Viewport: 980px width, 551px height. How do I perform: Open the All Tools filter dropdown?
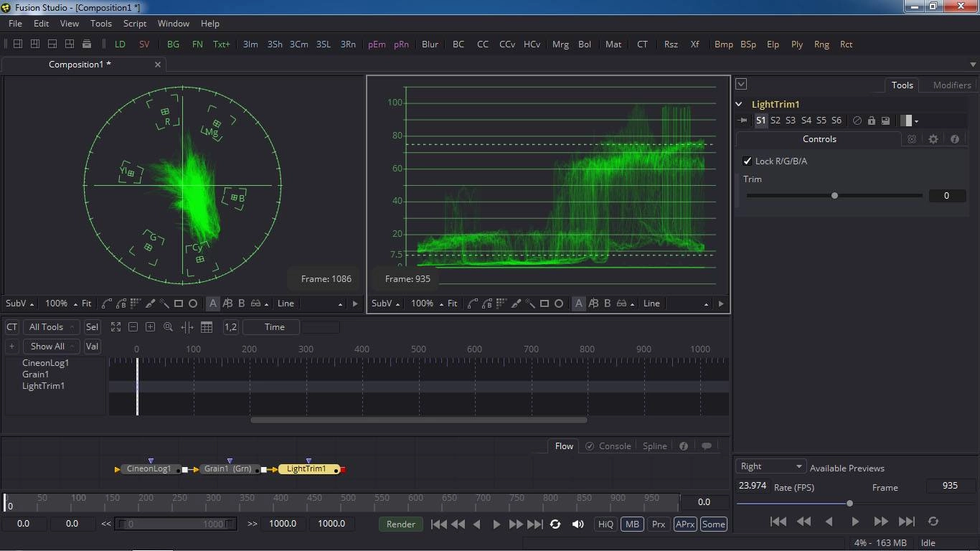pos(52,327)
